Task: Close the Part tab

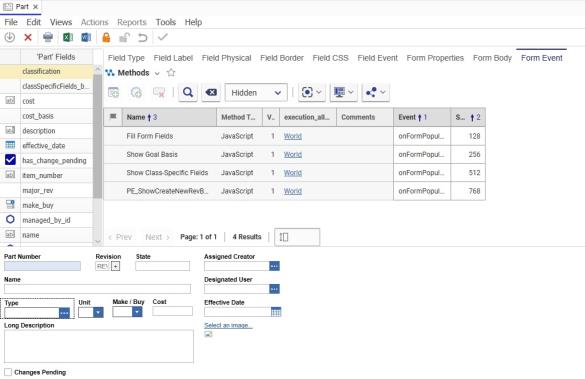Action: pyautogui.click(x=35, y=7)
